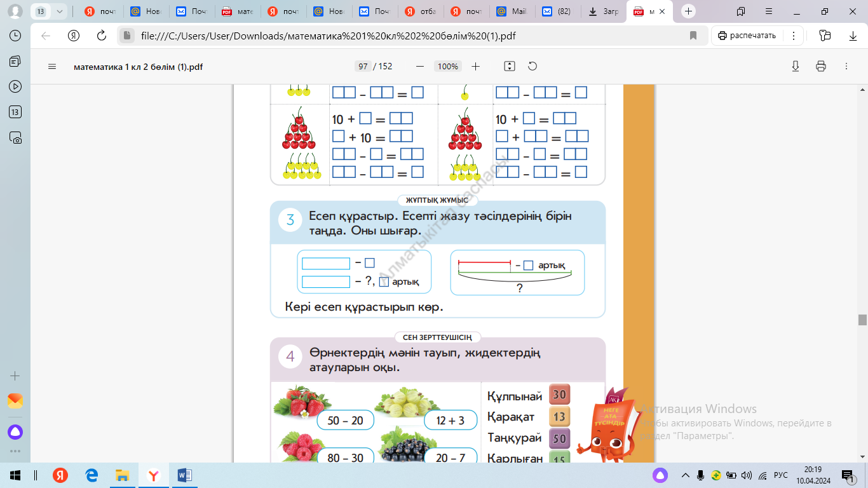The image size is (868, 488).
Task: Open the browser History sidebar icon
Action: point(15,36)
